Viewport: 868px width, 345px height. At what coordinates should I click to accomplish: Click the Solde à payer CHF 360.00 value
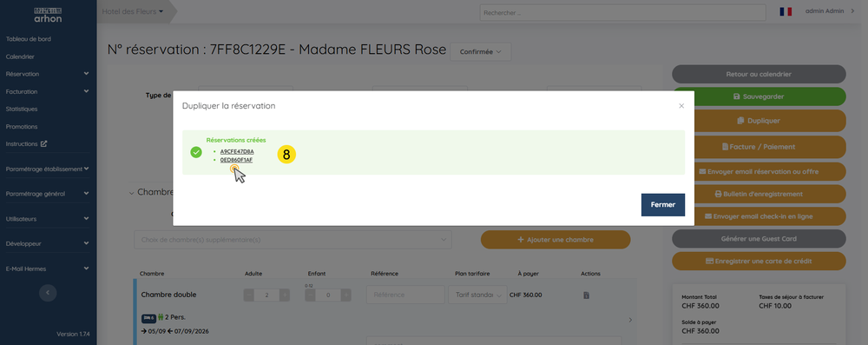[700, 331]
